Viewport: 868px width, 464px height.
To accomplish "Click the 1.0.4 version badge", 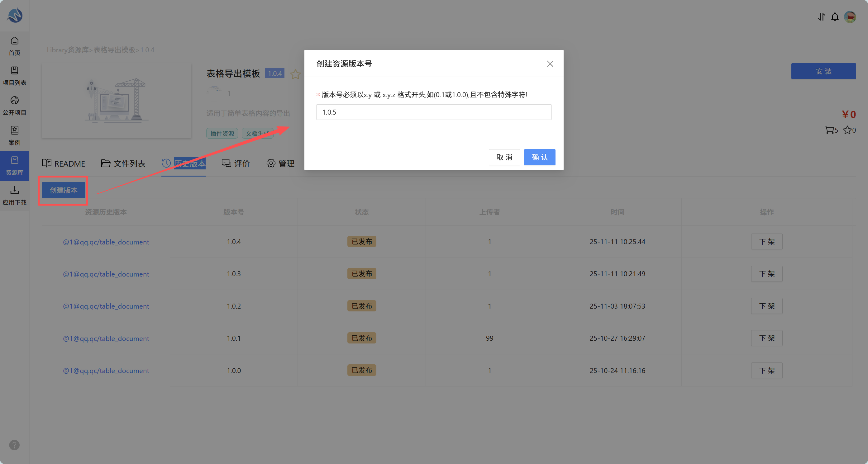I will click(x=274, y=73).
